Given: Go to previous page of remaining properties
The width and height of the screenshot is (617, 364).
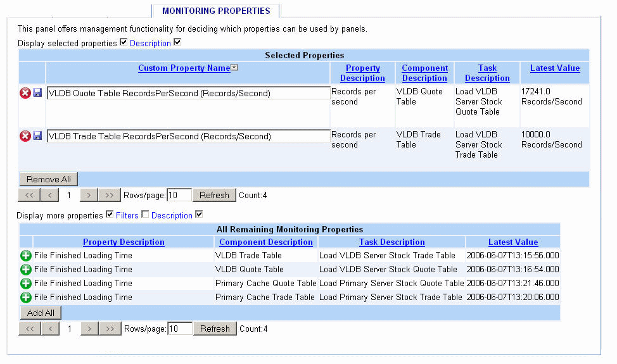Looking at the screenshot, I should click(51, 329).
